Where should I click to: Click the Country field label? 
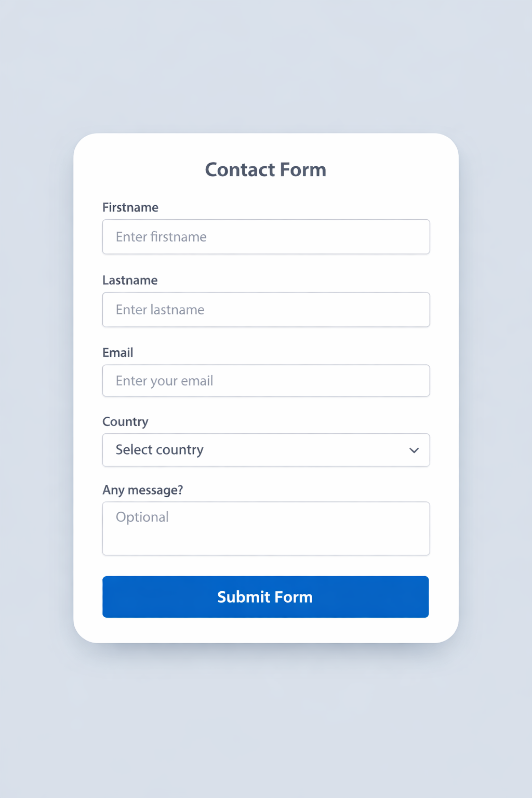pyautogui.click(x=125, y=422)
